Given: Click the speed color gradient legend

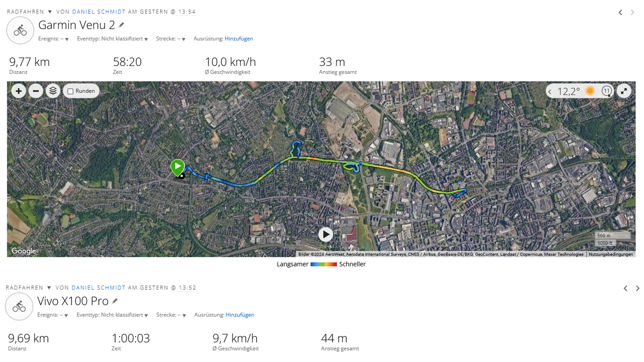Looking at the screenshot, I should [323, 264].
